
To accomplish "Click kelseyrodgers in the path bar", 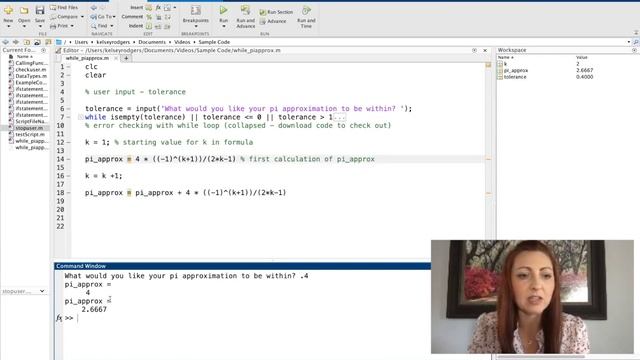I will tap(113, 42).
